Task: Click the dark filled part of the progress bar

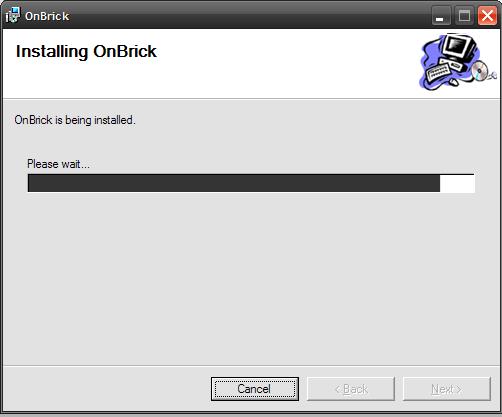Action: pyautogui.click(x=234, y=183)
